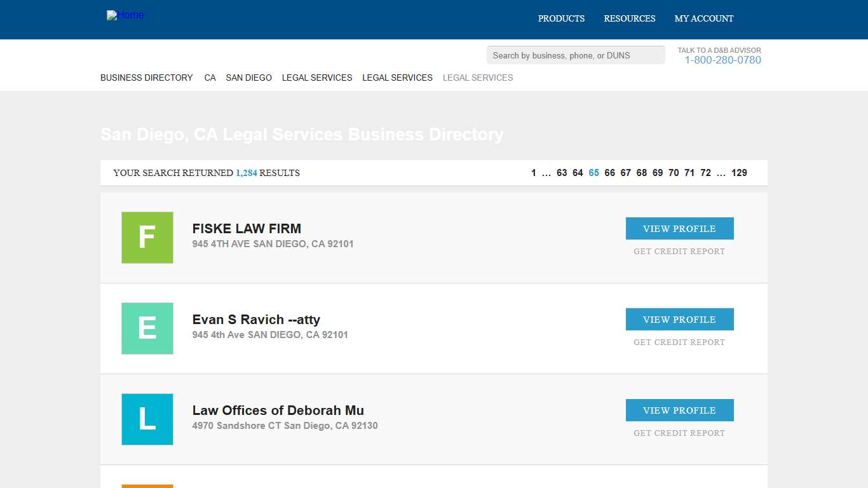
Task: Open the MY ACCOUNT menu
Action: pyautogui.click(x=703, y=18)
